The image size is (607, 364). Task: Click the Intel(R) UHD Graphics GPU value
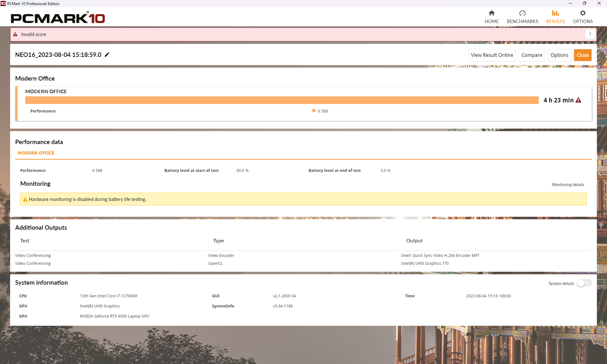coord(100,306)
